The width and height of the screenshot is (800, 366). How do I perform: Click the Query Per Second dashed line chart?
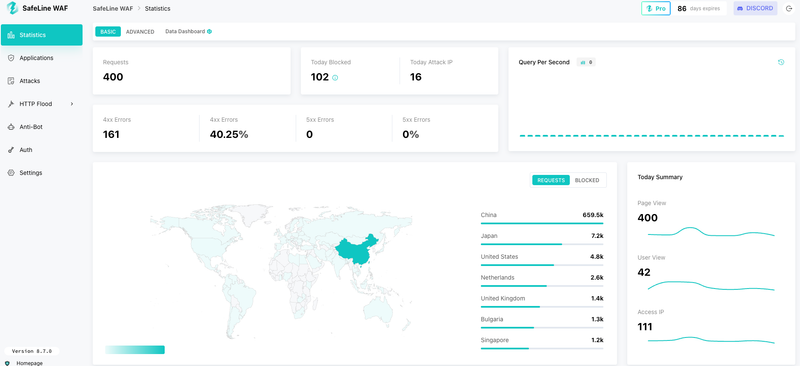652,136
